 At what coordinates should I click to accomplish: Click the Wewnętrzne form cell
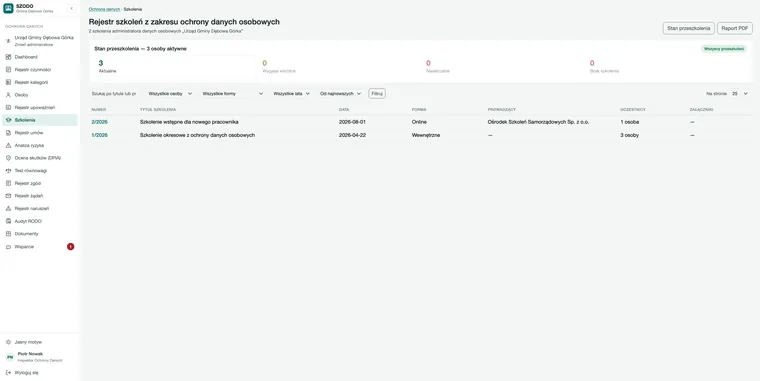426,135
